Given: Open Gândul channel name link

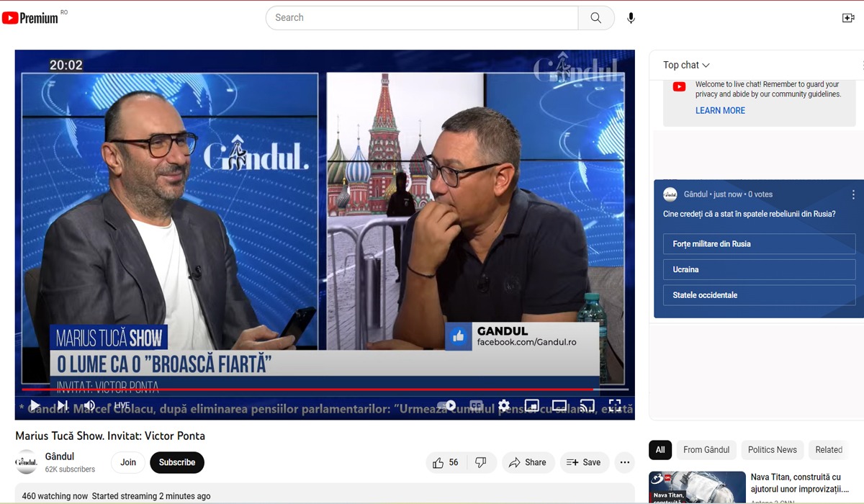Looking at the screenshot, I should coord(60,456).
